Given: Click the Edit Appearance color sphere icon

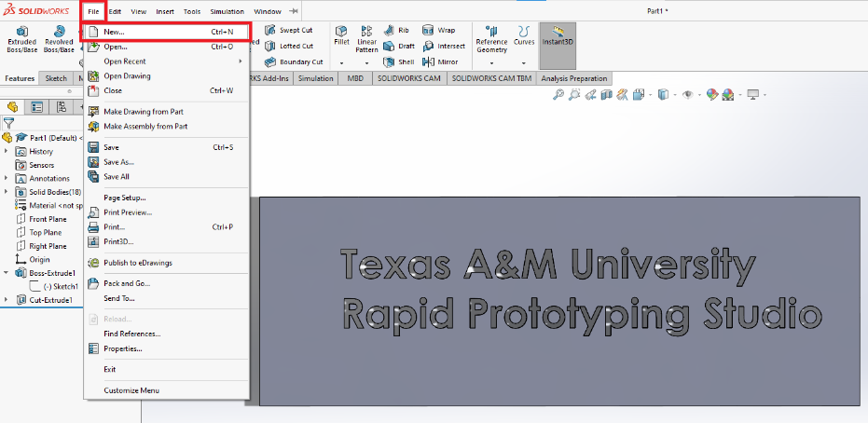Looking at the screenshot, I should [x=712, y=94].
